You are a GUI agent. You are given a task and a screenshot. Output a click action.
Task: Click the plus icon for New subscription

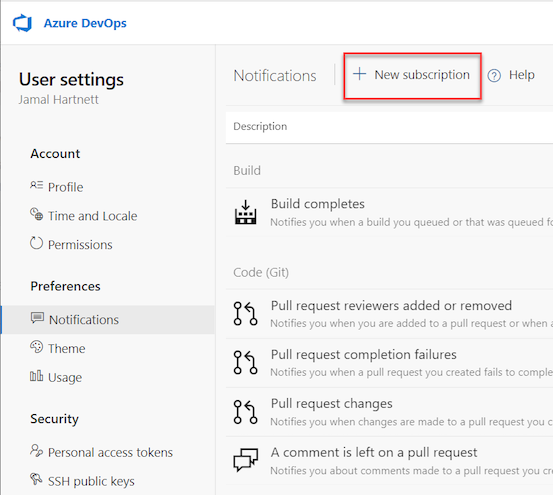[x=359, y=74]
